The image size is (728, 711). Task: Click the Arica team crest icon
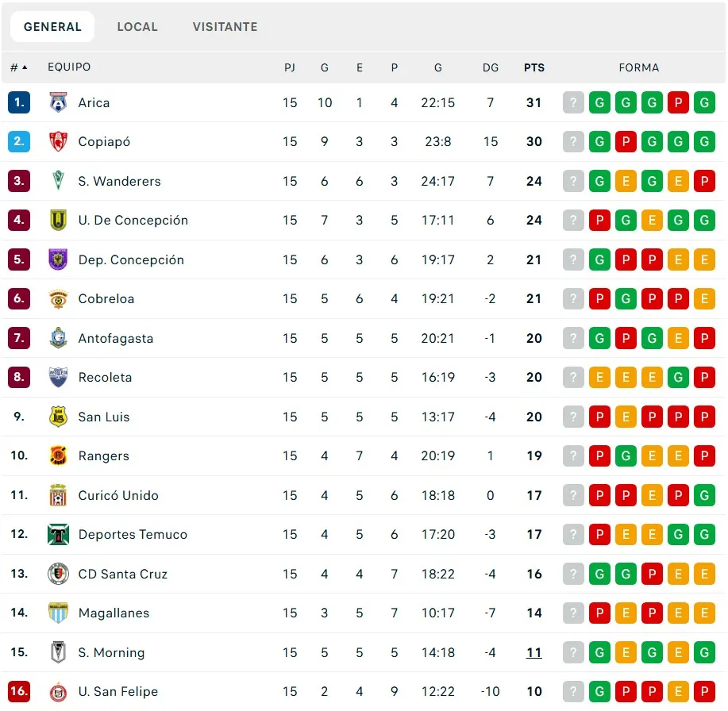click(x=58, y=102)
